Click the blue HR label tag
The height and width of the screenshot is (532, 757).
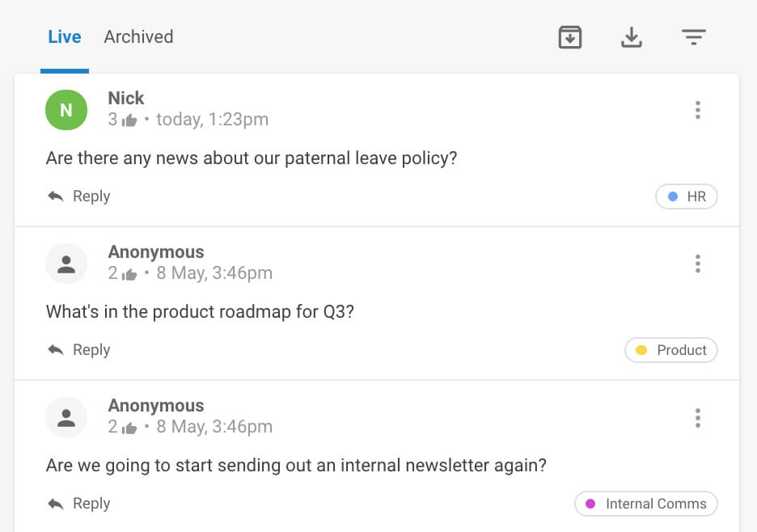(x=687, y=196)
